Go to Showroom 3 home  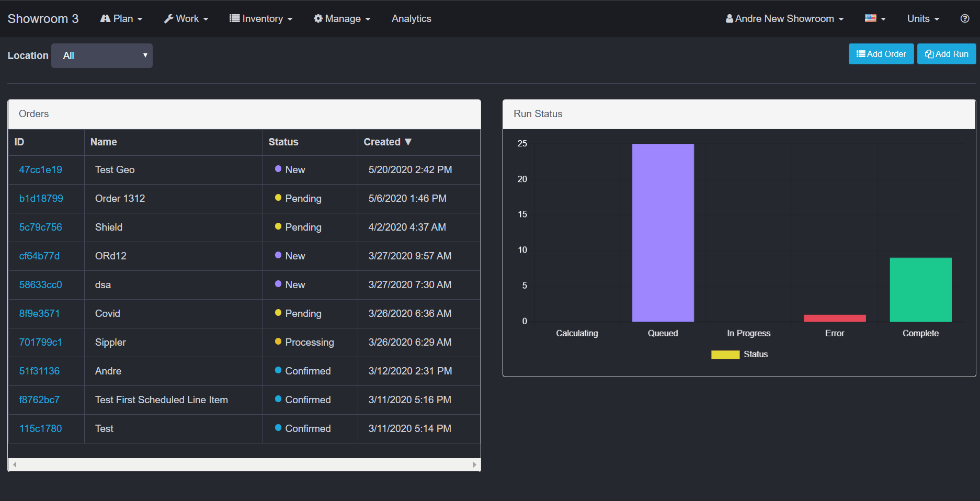point(43,18)
